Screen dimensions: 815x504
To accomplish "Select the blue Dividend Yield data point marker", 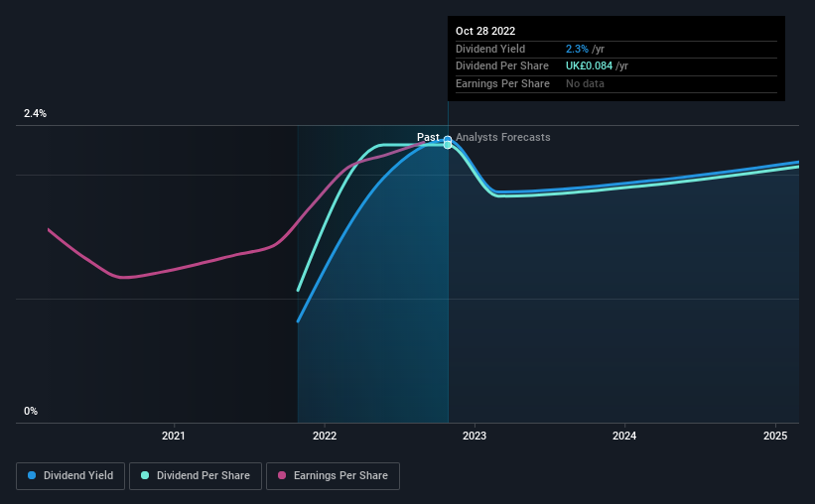I will coord(448,139).
